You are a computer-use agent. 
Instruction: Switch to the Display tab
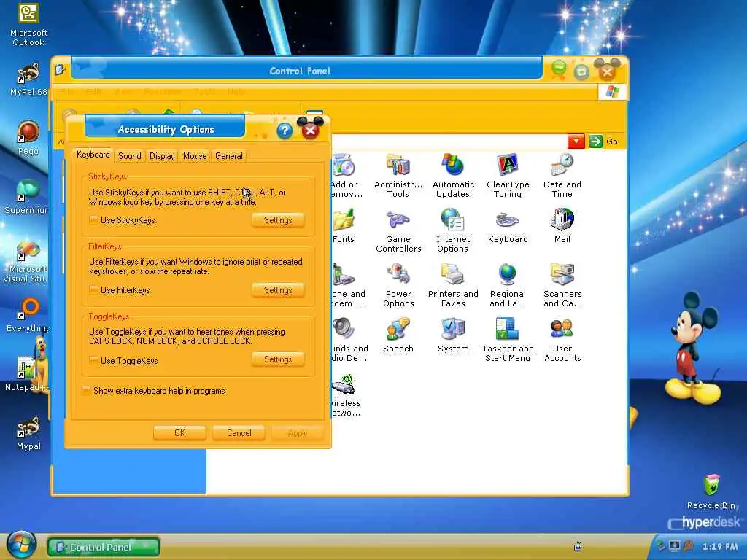162,156
